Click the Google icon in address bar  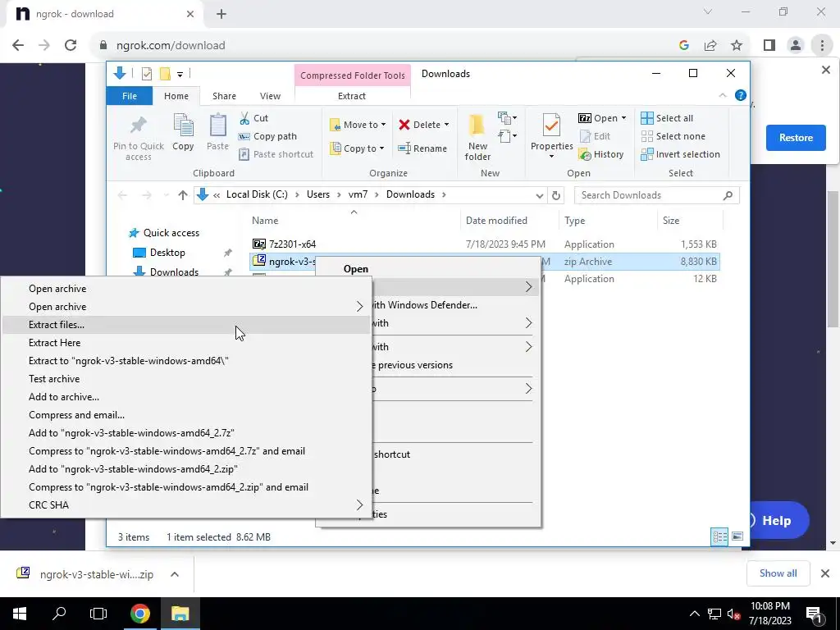(683, 45)
